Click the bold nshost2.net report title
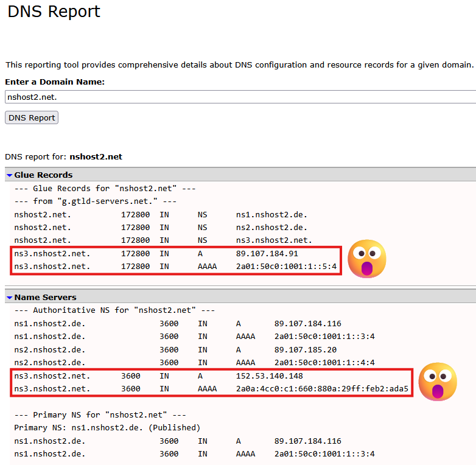Screen dimensions: 476x465 click(96, 157)
